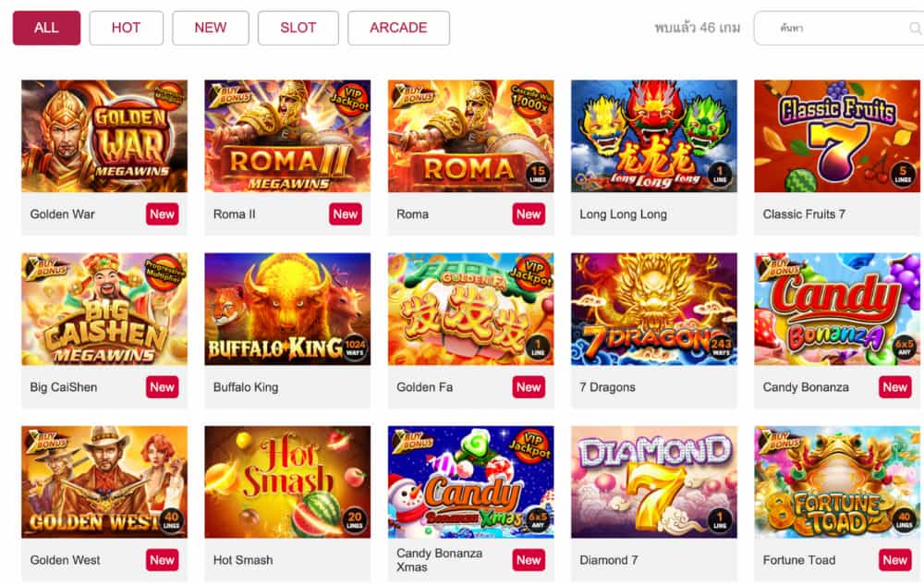Click the New badge beside Candy Bonanza
924x585 pixels.
pyautogui.click(x=895, y=387)
